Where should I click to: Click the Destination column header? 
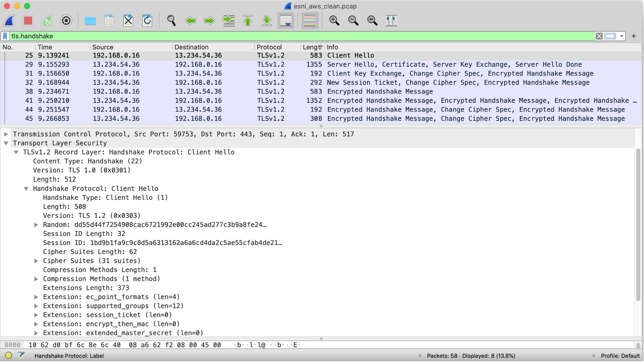(191, 47)
